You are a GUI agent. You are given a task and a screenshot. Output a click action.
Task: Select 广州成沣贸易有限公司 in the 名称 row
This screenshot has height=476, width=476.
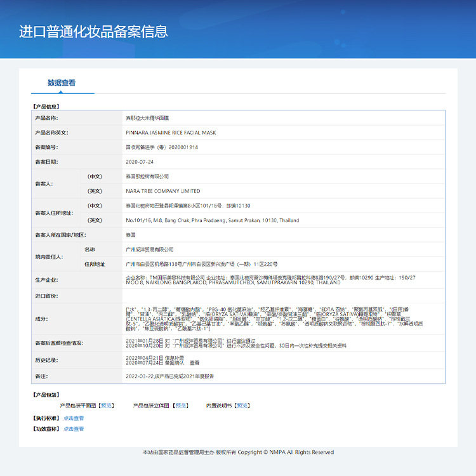coord(150,249)
